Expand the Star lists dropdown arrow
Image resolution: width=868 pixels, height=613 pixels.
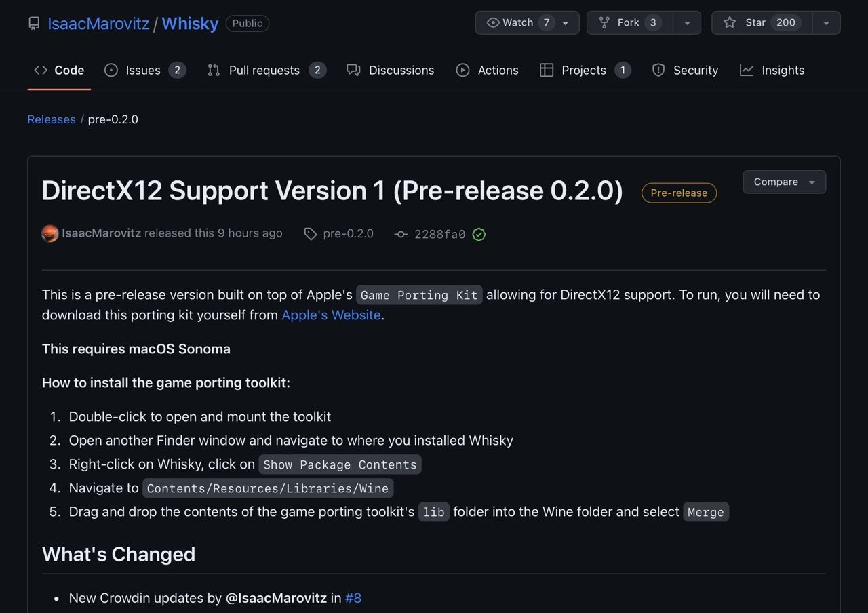(826, 22)
